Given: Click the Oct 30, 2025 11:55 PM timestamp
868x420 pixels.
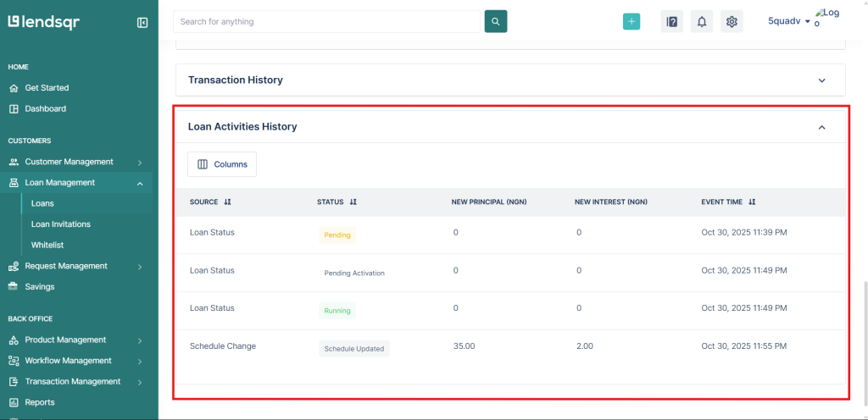Looking at the screenshot, I should click(744, 346).
